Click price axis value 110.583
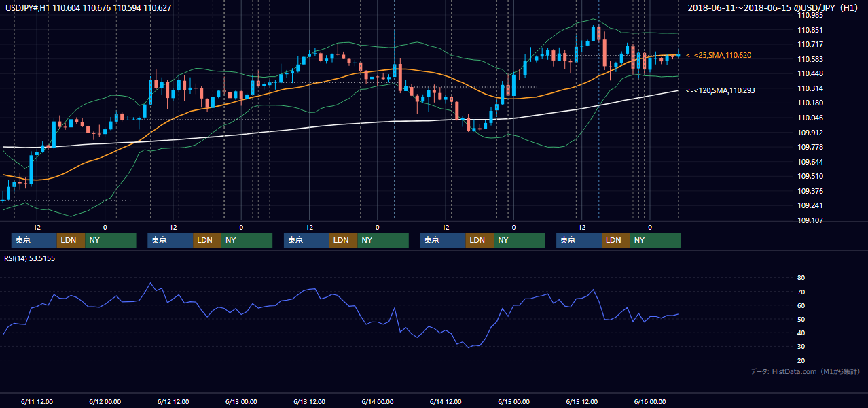 click(810, 59)
